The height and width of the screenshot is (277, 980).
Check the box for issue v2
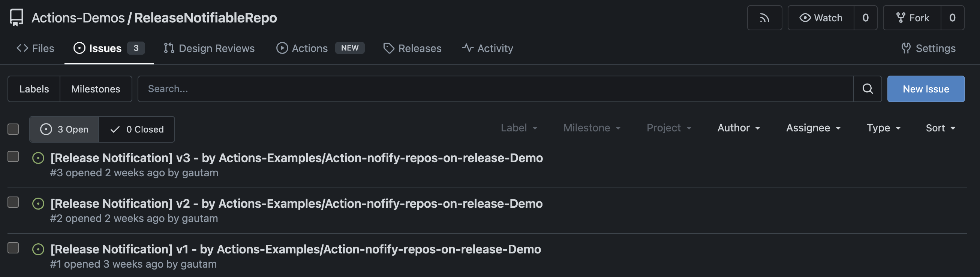click(x=13, y=202)
